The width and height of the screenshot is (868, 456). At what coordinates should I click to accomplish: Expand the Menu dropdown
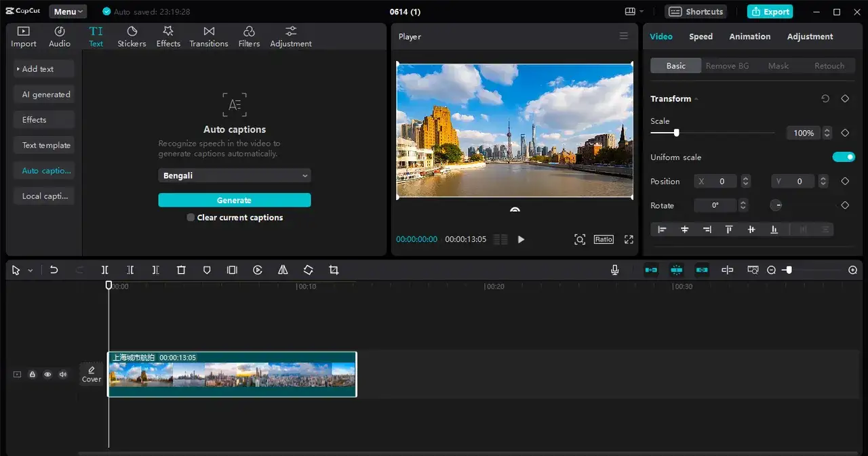pos(68,12)
